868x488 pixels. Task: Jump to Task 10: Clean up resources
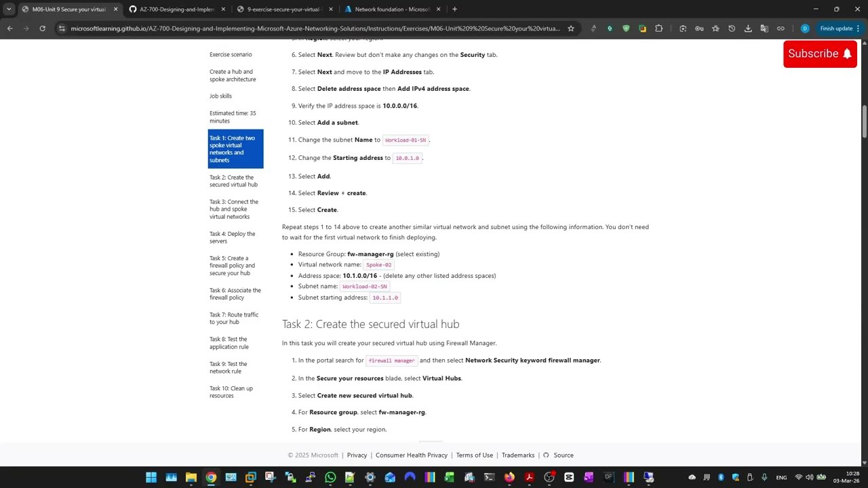tap(231, 392)
